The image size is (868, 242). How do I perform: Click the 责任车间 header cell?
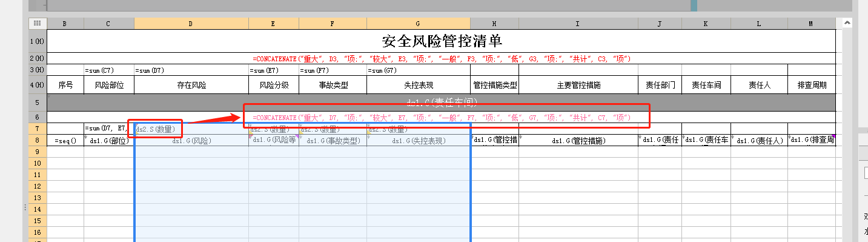[x=706, y=85]
